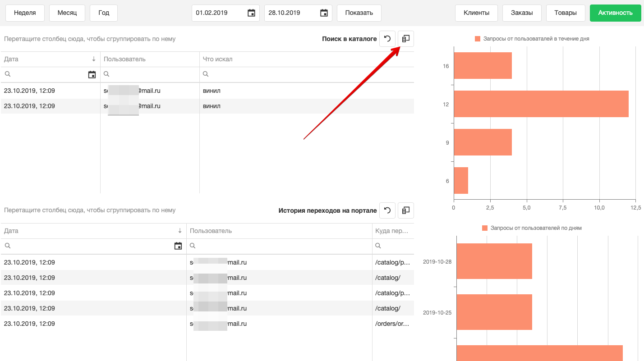Toggle legend Запросы от пользователей по дням

coord(532,228)
